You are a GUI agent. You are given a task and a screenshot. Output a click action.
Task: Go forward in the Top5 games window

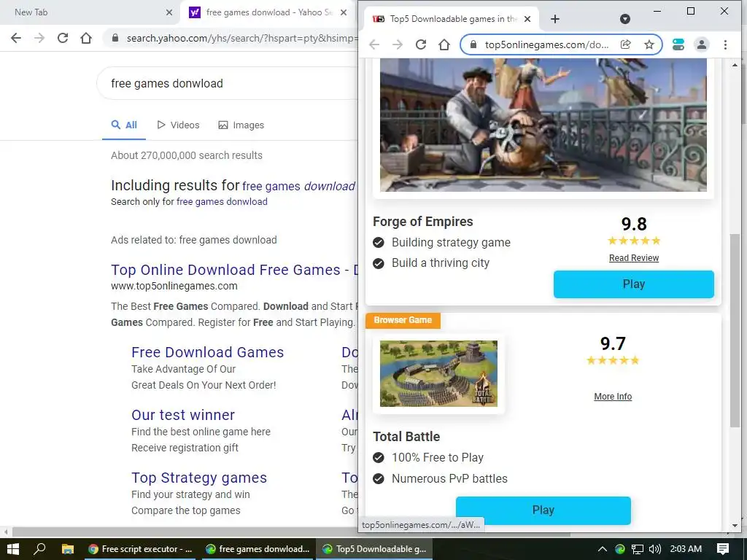[398, 44]
